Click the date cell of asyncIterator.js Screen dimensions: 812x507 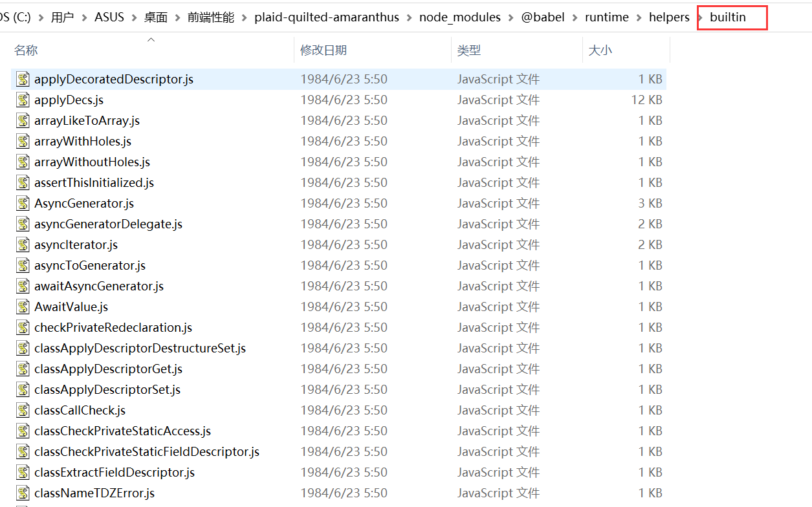[344, 244]
